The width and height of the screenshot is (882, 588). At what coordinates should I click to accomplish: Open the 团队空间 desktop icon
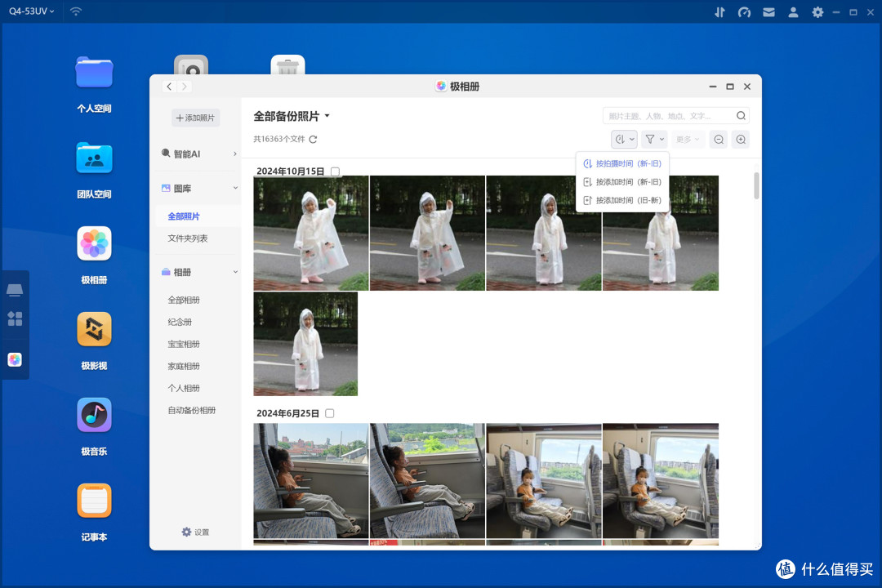[x=94, y=158]
